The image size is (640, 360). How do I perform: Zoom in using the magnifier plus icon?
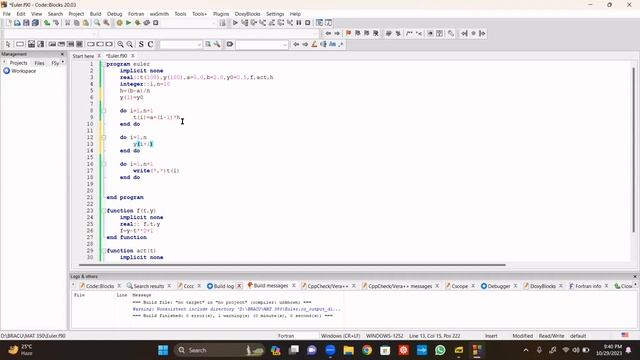(x=120, y=44)
